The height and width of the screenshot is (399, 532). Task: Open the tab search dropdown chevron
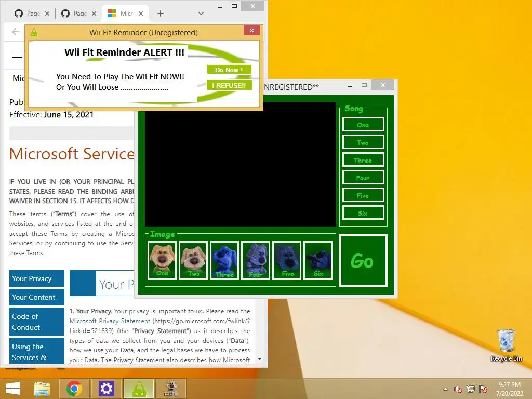(x=201, y=14)
